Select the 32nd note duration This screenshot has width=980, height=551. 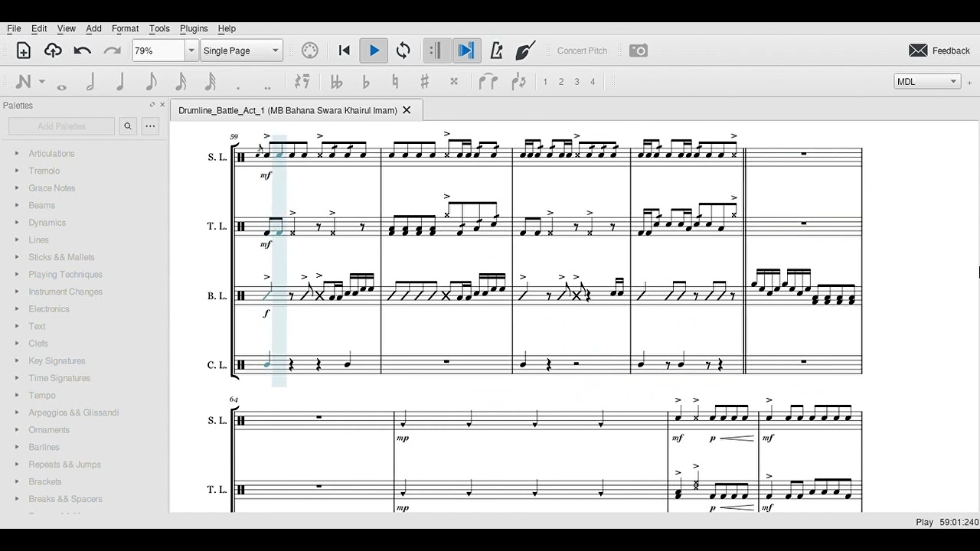211,82
